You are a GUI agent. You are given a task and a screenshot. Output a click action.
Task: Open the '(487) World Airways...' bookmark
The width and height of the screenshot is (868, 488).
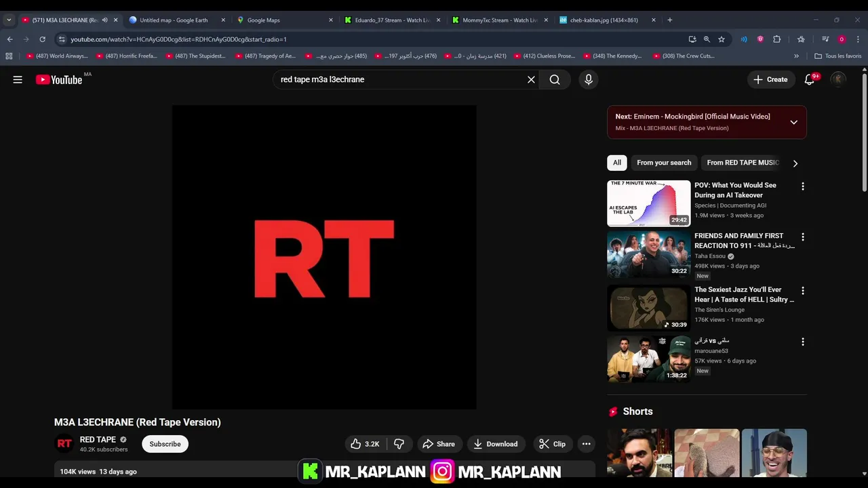click(57, 56)
